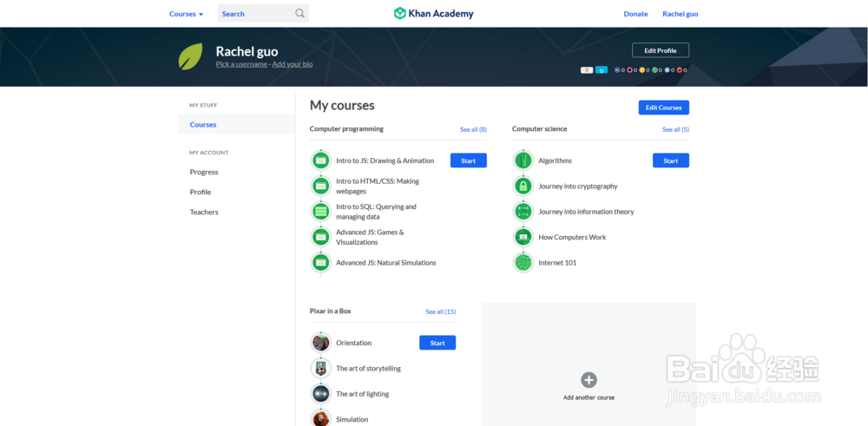Open the Intro to JS course icon

tap(320, 161)
